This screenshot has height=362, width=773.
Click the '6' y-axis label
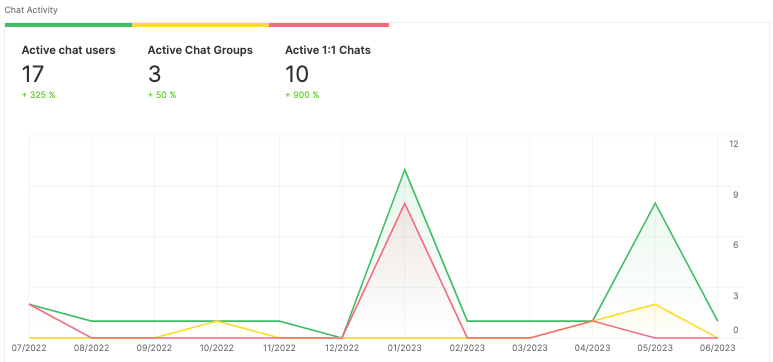736,245
